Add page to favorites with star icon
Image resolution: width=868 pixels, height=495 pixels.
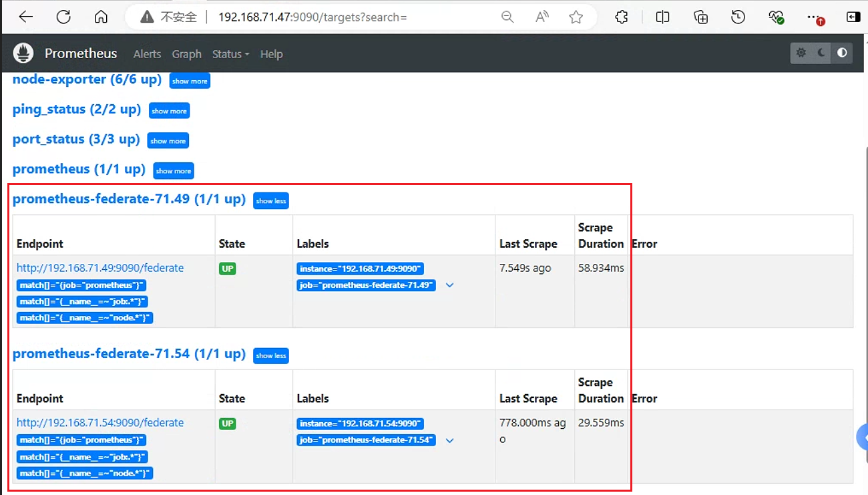(576, 17)
